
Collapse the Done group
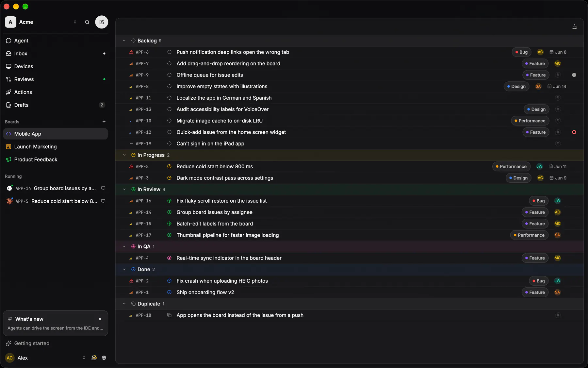[x=124, y=269]
